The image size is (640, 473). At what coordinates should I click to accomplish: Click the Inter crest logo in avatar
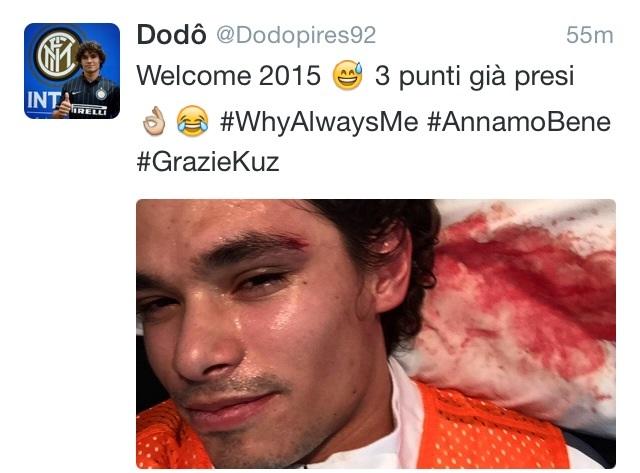click(x=56, y=55)
